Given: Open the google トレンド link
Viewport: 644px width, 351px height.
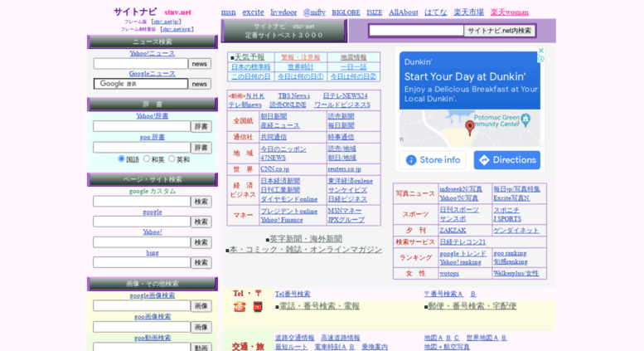Looking at the screenshot, I should 462,254.
